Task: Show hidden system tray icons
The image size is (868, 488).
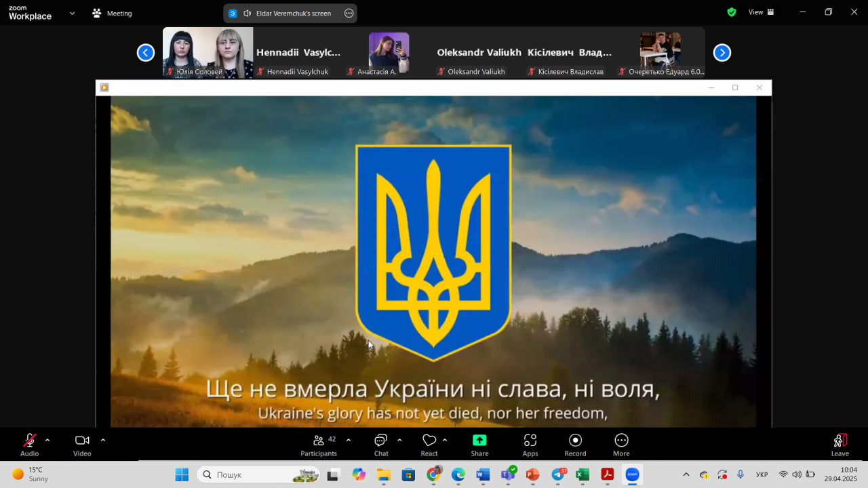Action: 686,474
